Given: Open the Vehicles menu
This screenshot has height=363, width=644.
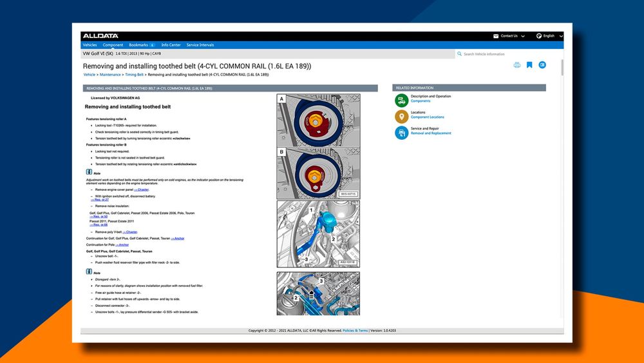Looking at the screenshot, I should 90,44.
